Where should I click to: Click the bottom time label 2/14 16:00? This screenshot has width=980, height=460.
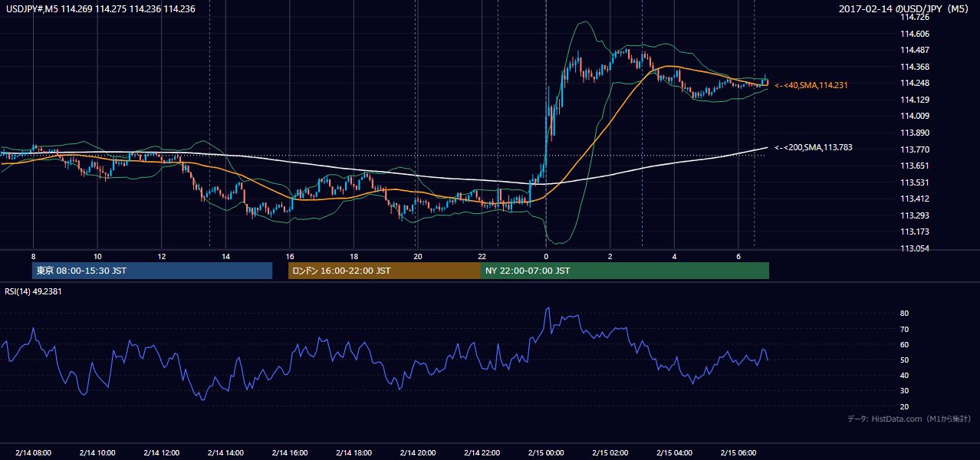pyautogui.click(x=290, y=452)
